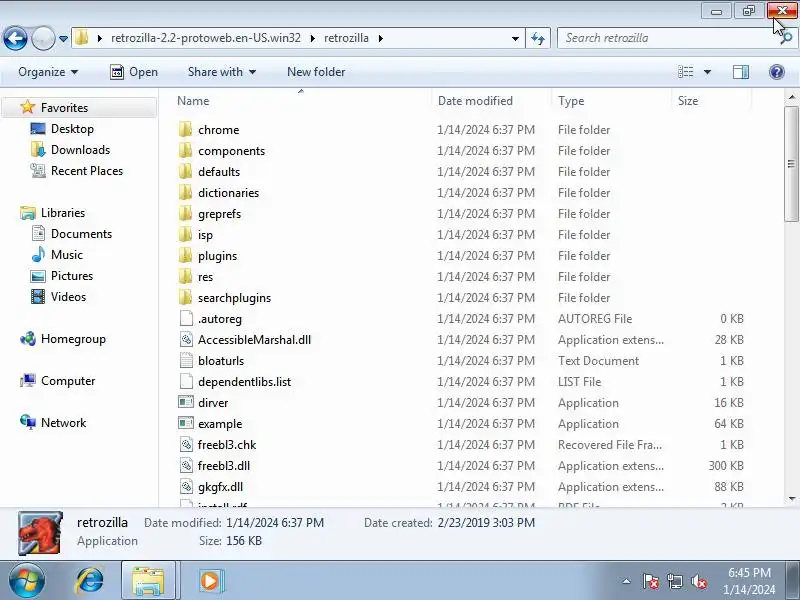Open the Pictures library

[x=72, y=276]
